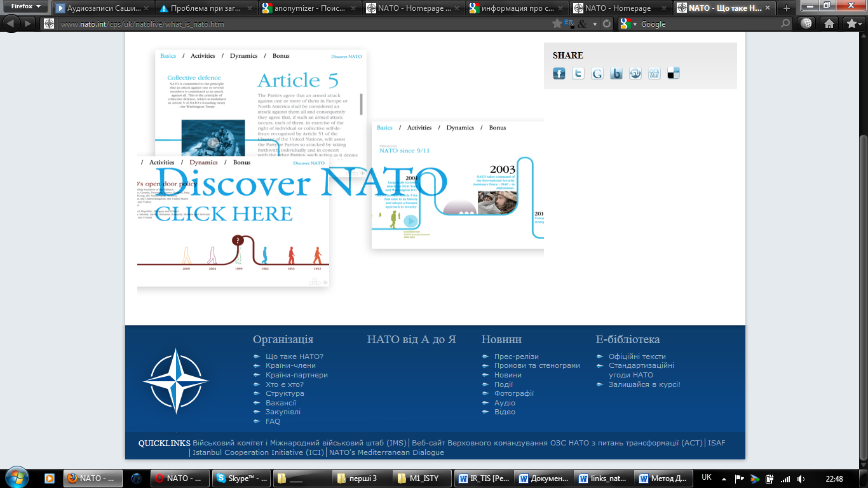Viewport: 868px width, 488px height.
Task: Open НАТО від А до Я heading
Action: tap(412, 339)
